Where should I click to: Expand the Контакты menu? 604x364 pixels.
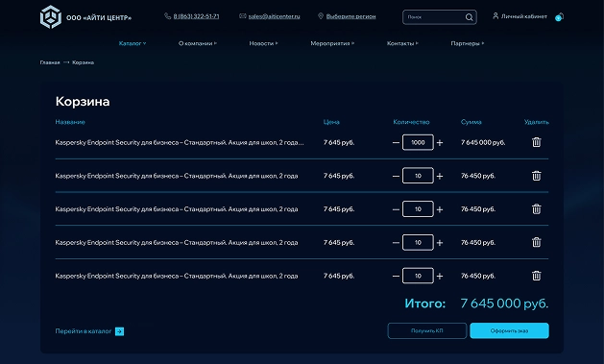pyautogui.click(x=402, y=43)
